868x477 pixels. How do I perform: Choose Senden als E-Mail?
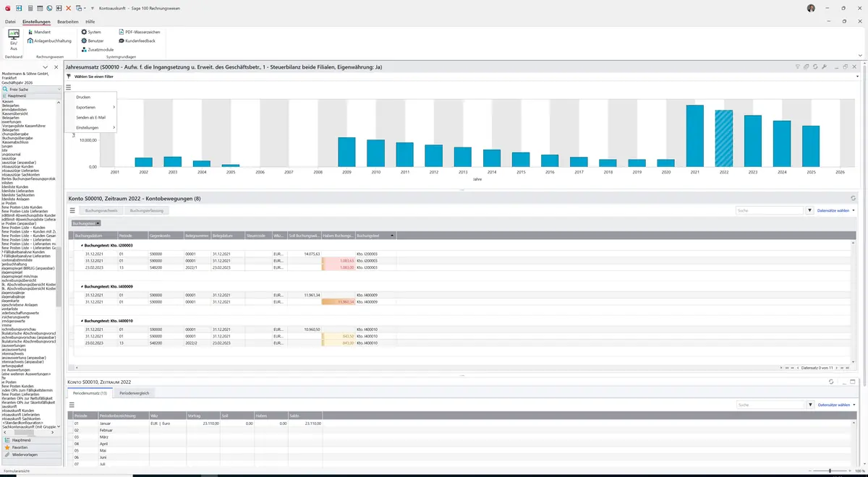tap(90, 117)
